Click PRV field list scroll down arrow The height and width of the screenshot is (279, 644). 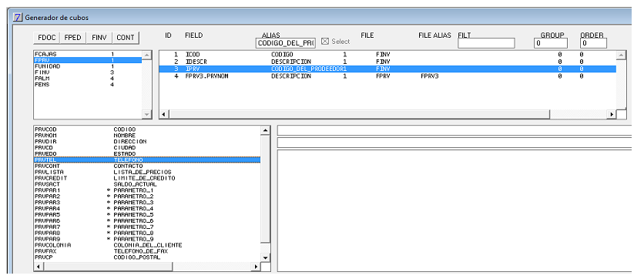point(265,257)
